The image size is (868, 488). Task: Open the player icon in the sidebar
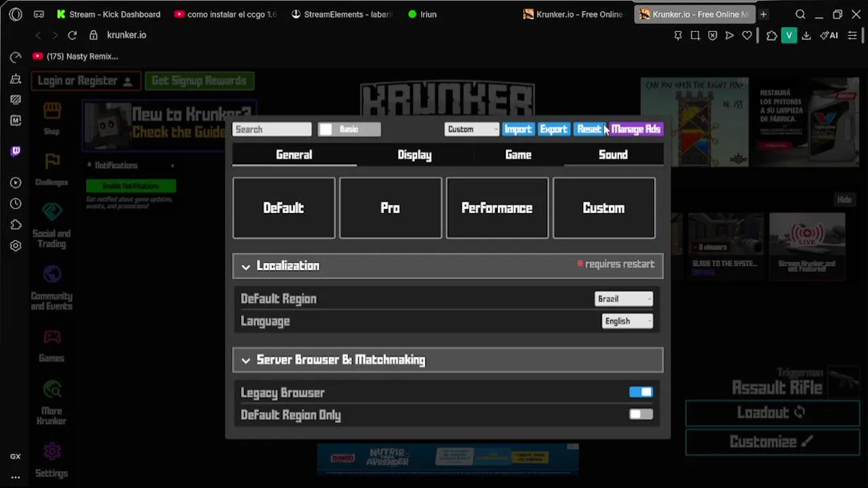click(16, 182)
